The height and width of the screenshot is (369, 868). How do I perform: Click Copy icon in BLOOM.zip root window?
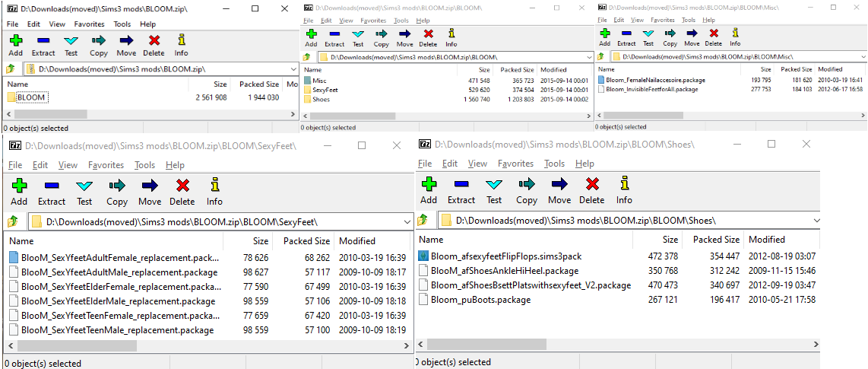pyautogui.click(x=99, y=40)
